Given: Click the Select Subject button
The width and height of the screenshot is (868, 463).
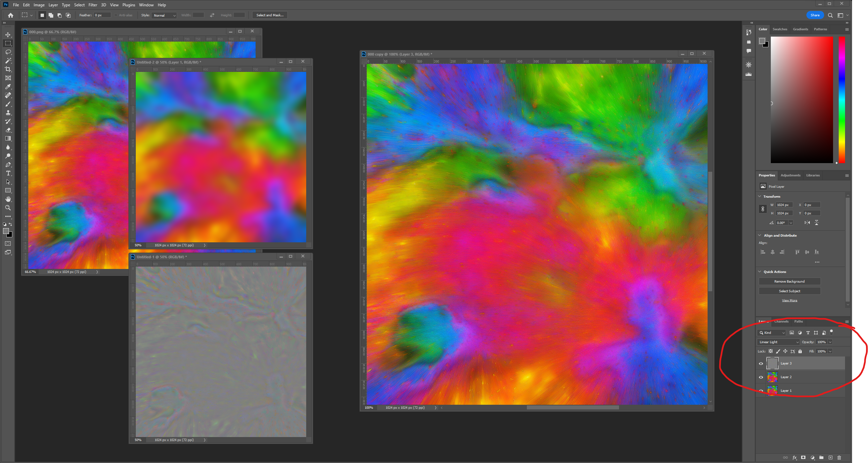Looking at the screenshot, I should [x=789, y=291].
